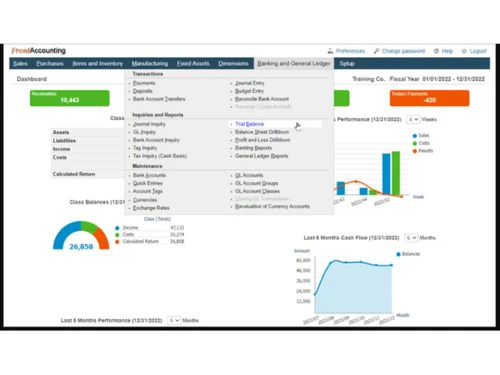The height and width of the screenshot is (375, 500).
Task: Click the green Receivables 10,443 tile
Action: pyautogui.click(x=70, y=98)
